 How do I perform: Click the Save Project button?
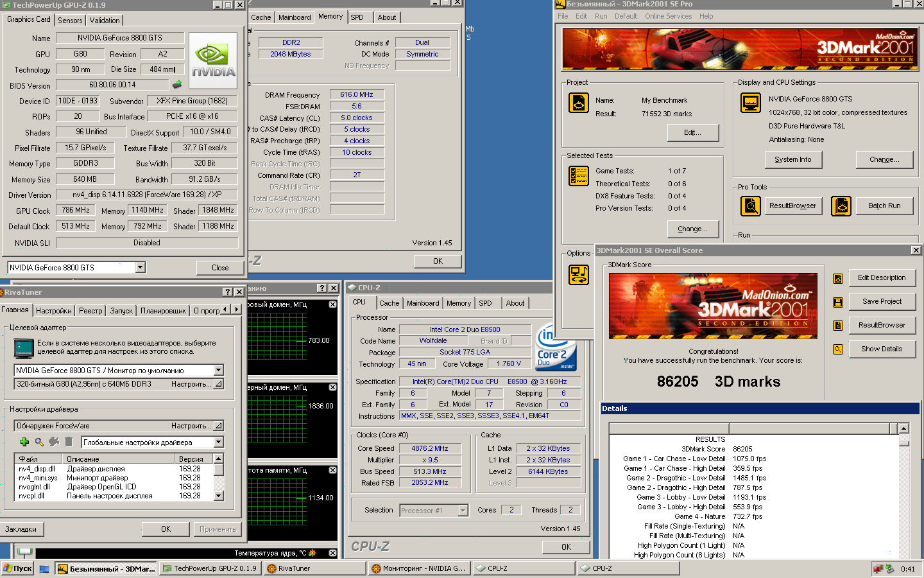click(882, 301)
